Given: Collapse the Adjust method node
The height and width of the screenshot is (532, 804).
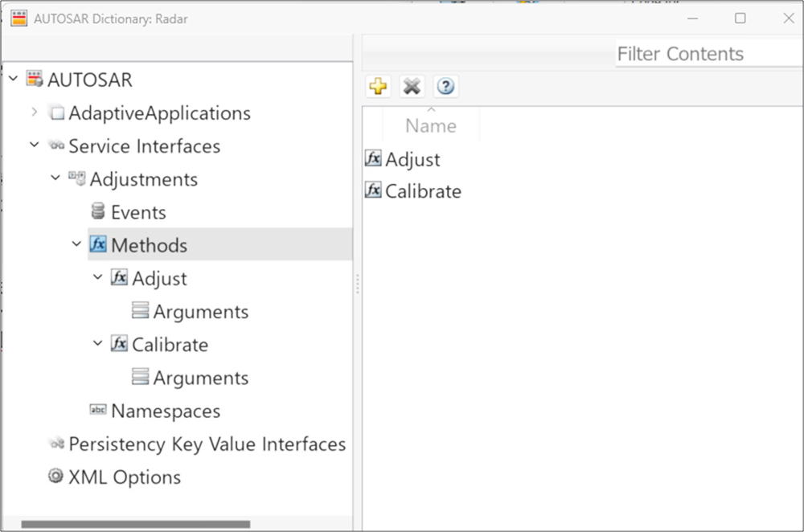Looking at the screenshot, I should coord(97,277).
